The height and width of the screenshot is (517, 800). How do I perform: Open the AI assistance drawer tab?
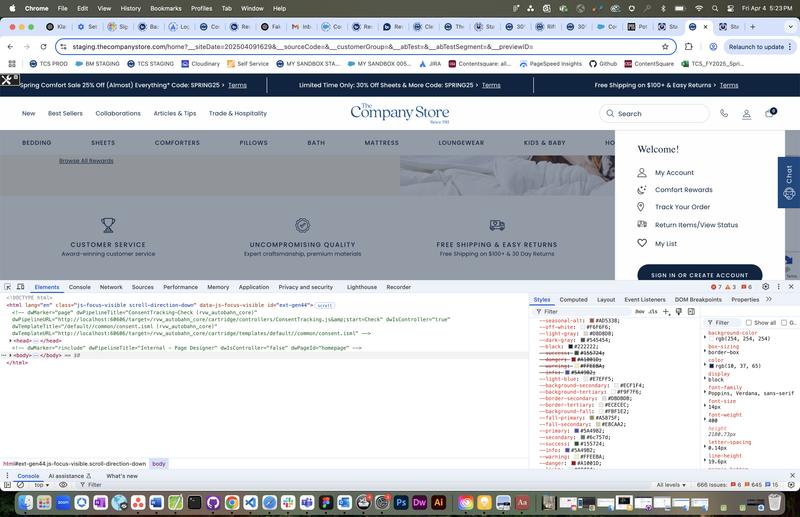click(x=69, y=476)
